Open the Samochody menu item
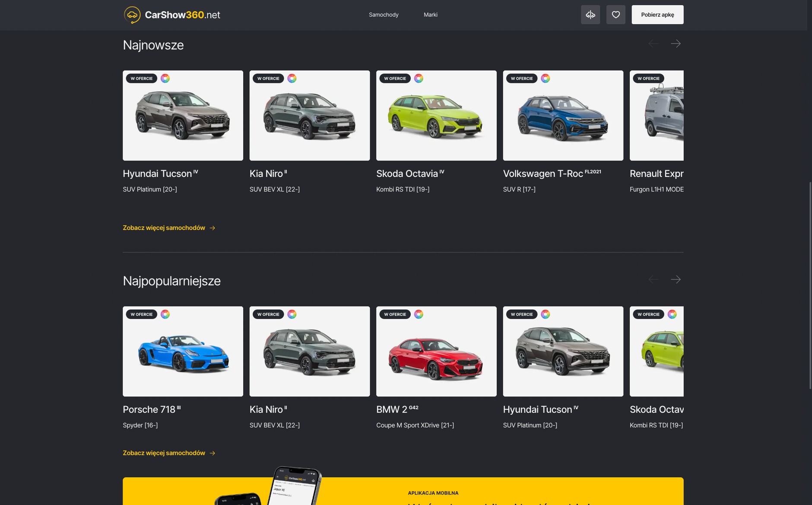Viewport: 812px width, 505px height. [x=383, y=15]
